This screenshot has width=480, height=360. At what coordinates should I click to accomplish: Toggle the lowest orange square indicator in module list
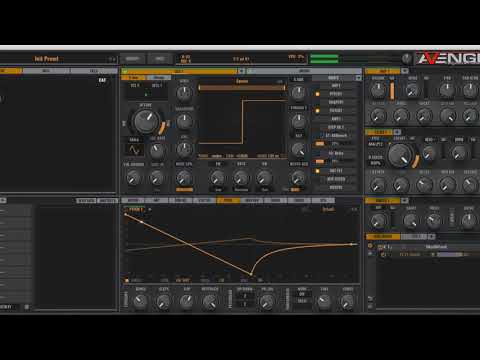click(317, 171)
